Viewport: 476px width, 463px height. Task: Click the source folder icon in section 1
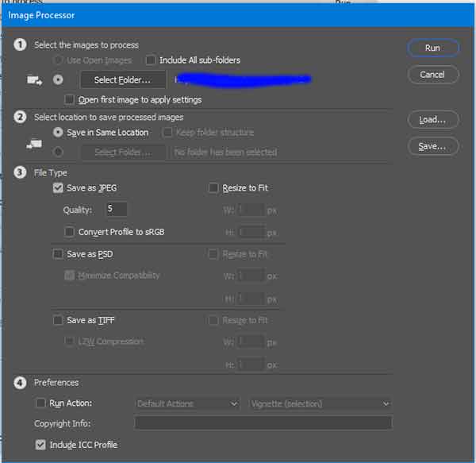(34, 80)
